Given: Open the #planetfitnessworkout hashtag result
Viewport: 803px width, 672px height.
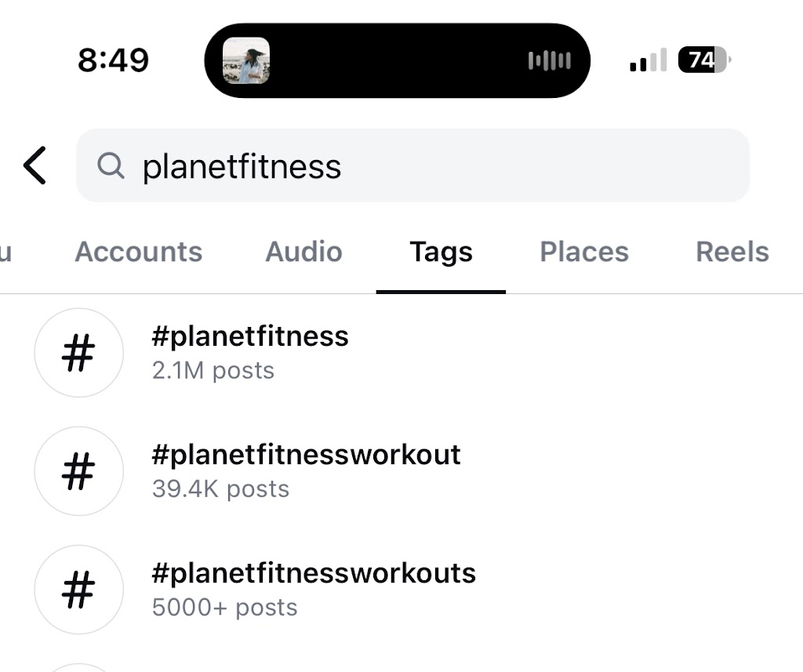Looking at the screenshot, I should pos(306,455).
